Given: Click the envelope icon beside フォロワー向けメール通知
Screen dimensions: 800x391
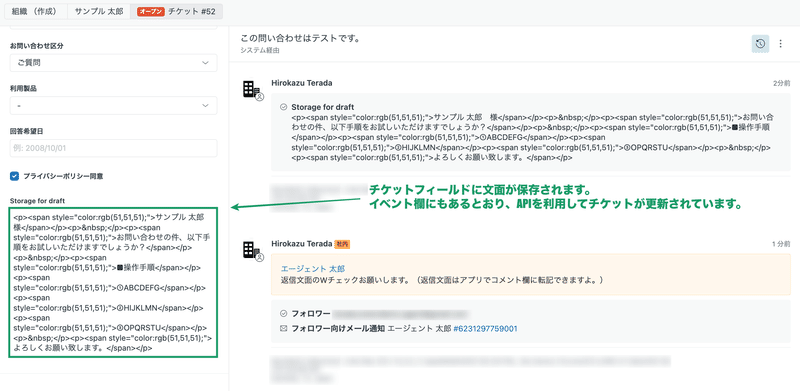Looking at the screenshot, I should (284, 329).
